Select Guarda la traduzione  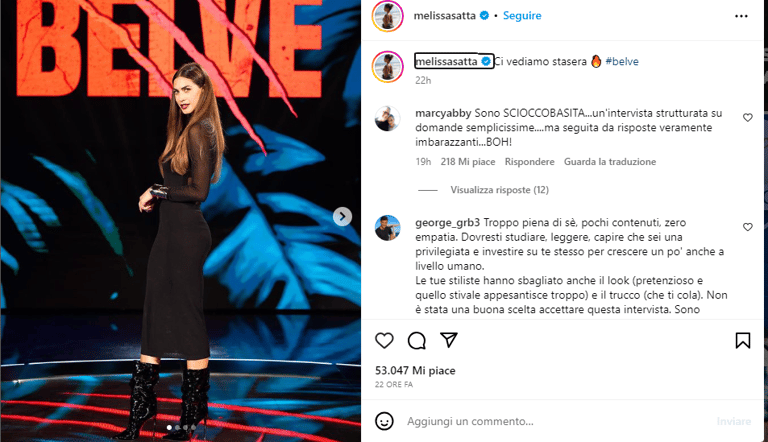tap(610, 162)
